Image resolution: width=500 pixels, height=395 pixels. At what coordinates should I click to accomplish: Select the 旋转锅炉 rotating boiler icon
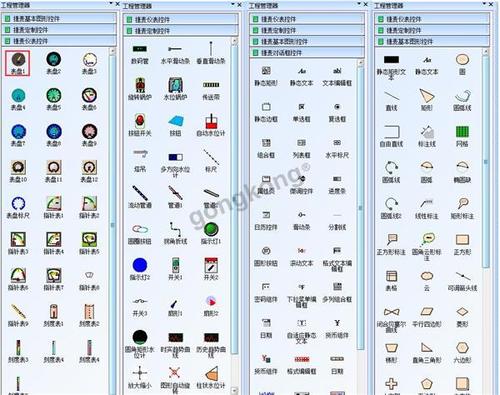[140, 89]
